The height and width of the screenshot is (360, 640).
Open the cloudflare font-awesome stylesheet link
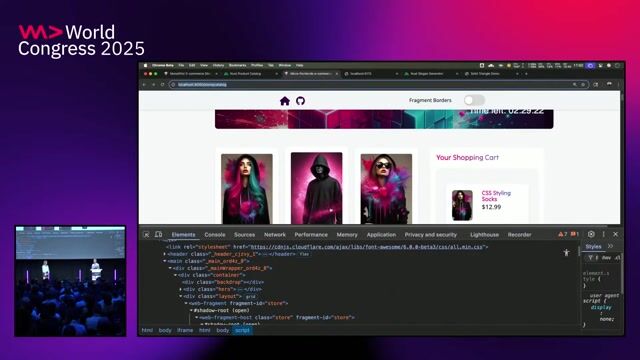tap(367, 247)
